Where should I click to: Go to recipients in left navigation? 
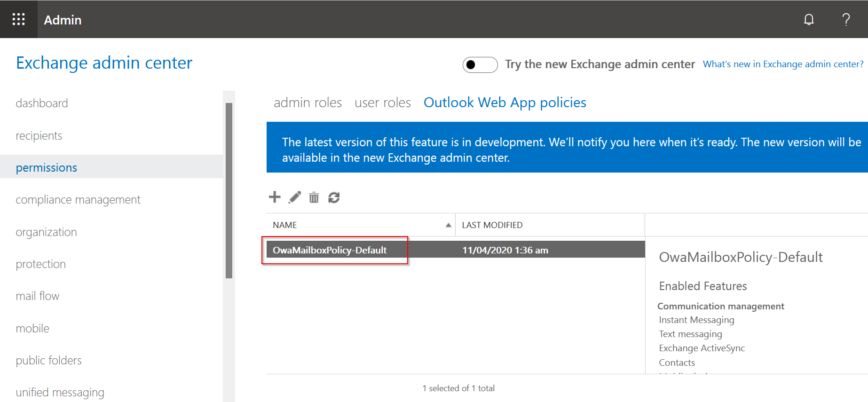point(39,136)
